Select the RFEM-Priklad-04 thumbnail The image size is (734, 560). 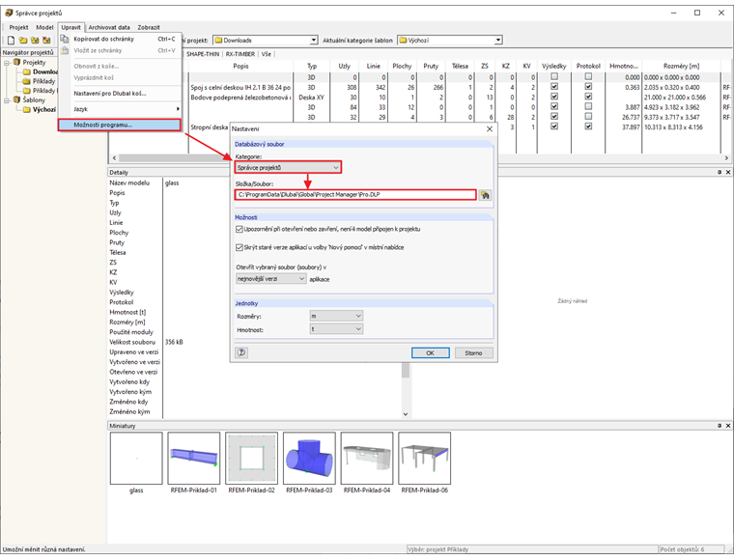coord(367,458)
